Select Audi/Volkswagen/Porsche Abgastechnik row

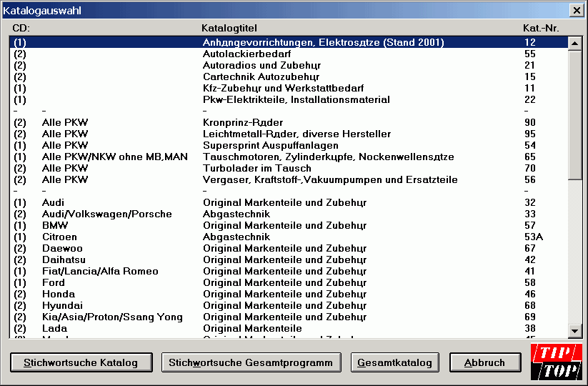pyautogui.click(x=289, y=214)
